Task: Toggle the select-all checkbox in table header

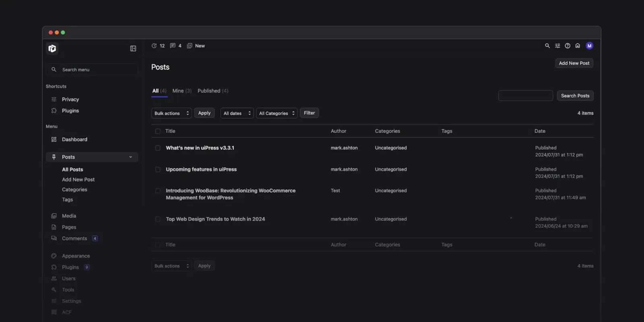Action: [158, 131]
